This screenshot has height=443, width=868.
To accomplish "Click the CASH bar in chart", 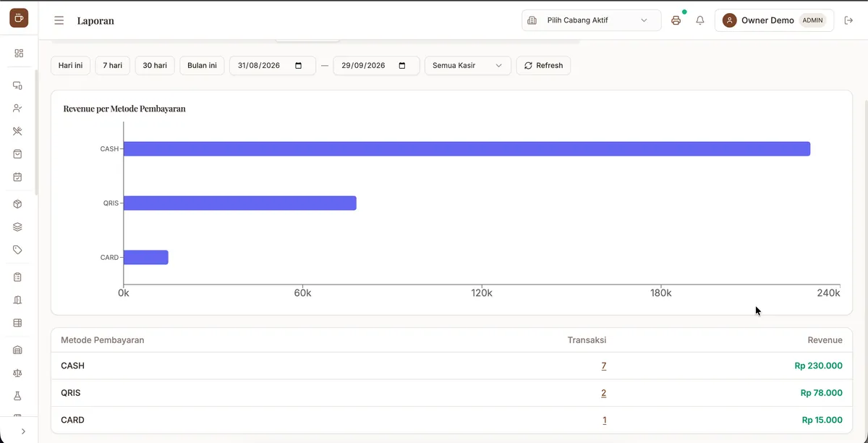I will click(467, 148).
